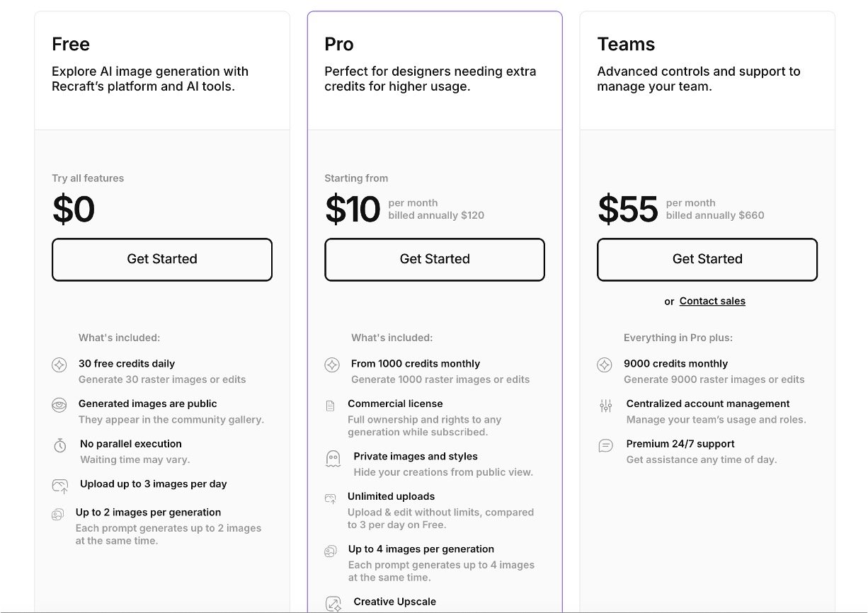Click the Pro plan Get Started button
This screenshot has width=868, height=613.
(435, 259)
